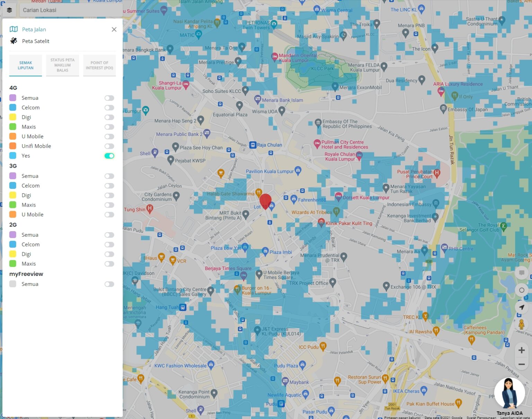Click the circle recenter icon on right
532x419 pixels.
point(522,290)
